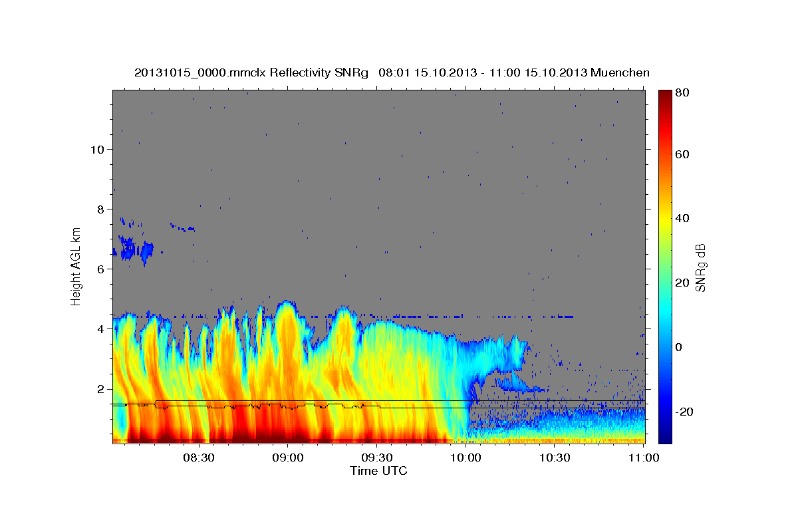The height and width of the screenshot is (532, 798).
Task: Click the 10:00 time tick label
Action: [x=465, y=458]
